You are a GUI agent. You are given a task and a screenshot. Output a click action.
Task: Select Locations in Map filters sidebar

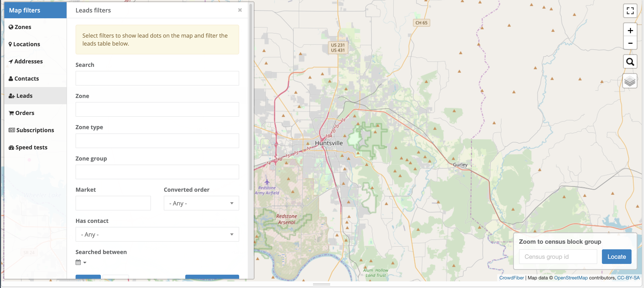point(24,44)
